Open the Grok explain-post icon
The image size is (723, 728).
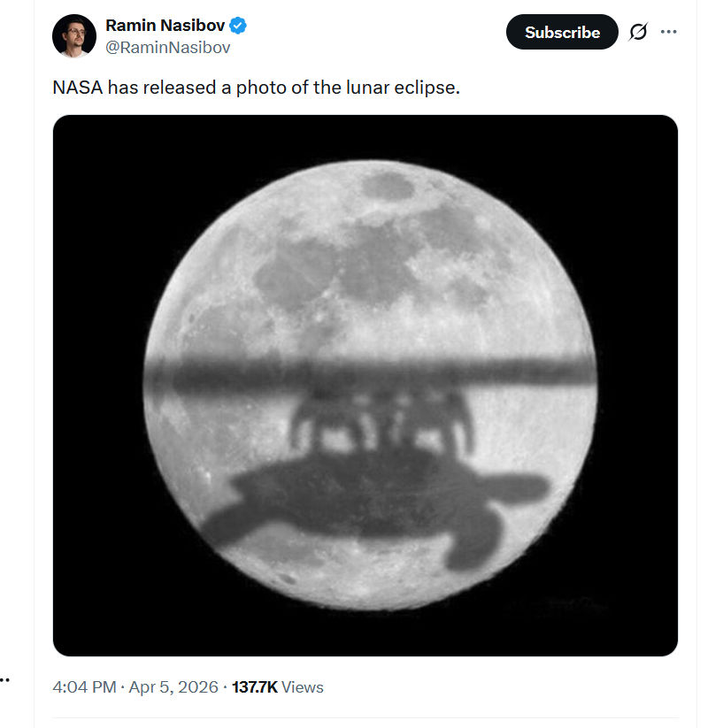637,32
